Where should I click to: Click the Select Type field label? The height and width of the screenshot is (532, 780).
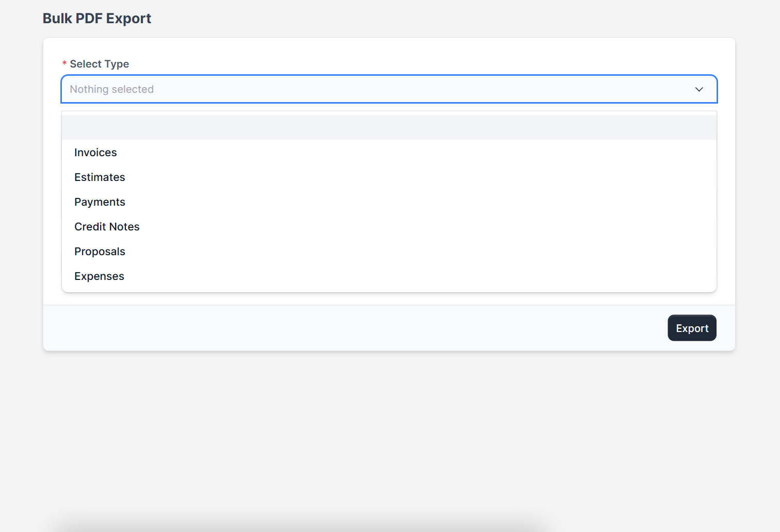click(100, 64)
